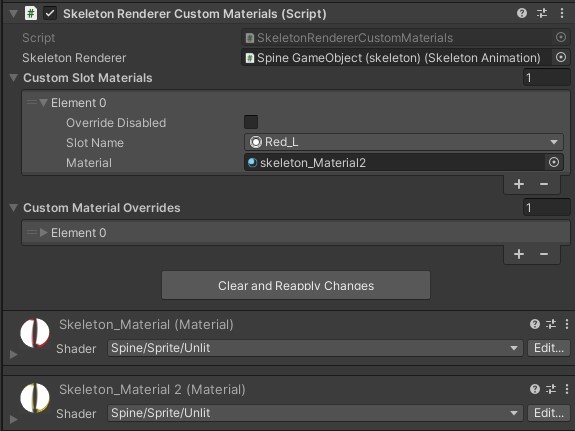575x431 pixels.
Task: Toggle the Override Disabled checkbox
Action: (x=251, y=122)
